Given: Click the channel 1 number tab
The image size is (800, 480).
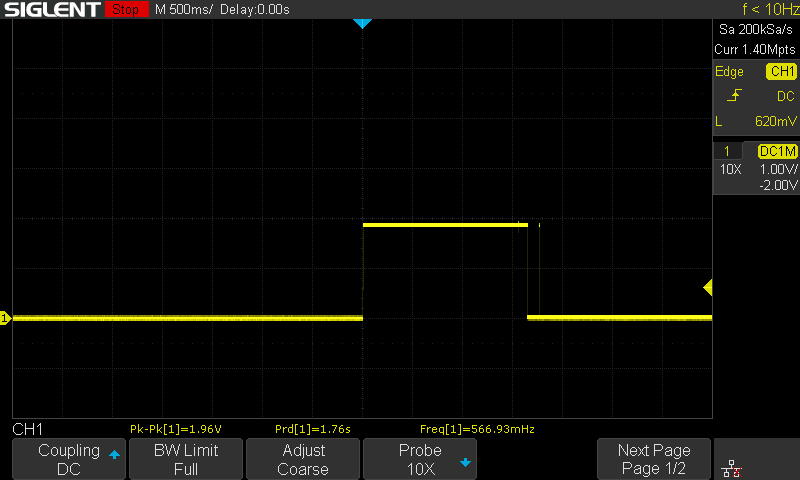Looking at the screenshot, I should 727,151.
